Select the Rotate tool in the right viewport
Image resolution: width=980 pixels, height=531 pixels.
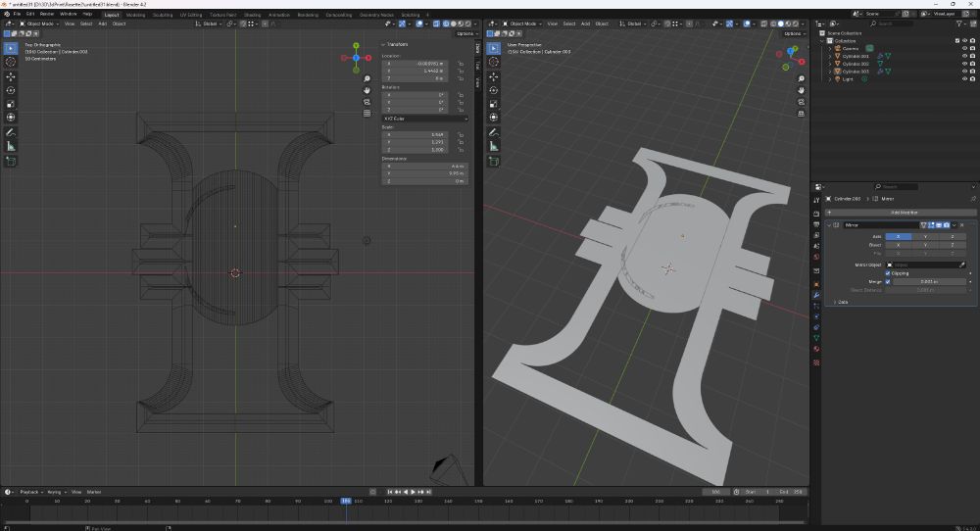494,90
